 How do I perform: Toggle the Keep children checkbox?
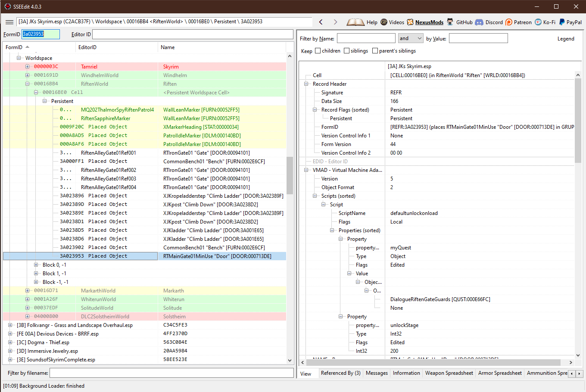[318, 51]
